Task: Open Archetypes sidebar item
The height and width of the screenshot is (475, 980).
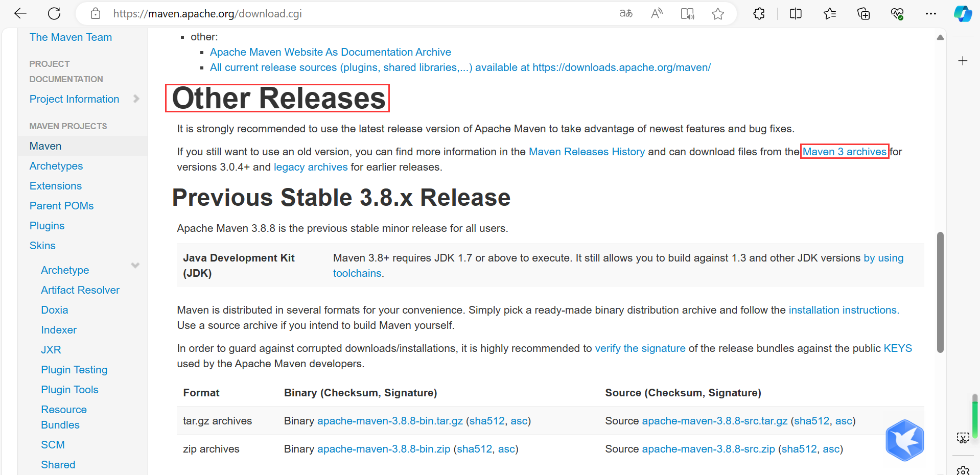Action: tap(56, 166)
